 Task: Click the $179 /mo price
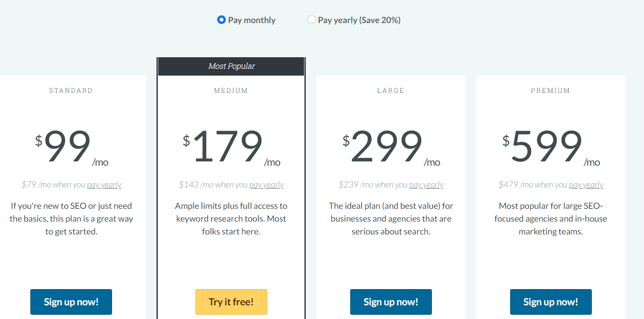pyautogui.click(x=229, y=147)
